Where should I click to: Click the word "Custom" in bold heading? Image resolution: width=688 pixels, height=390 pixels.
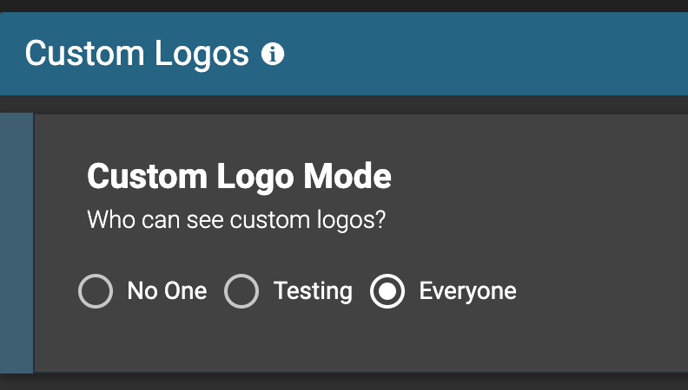[x=147, y=176]
